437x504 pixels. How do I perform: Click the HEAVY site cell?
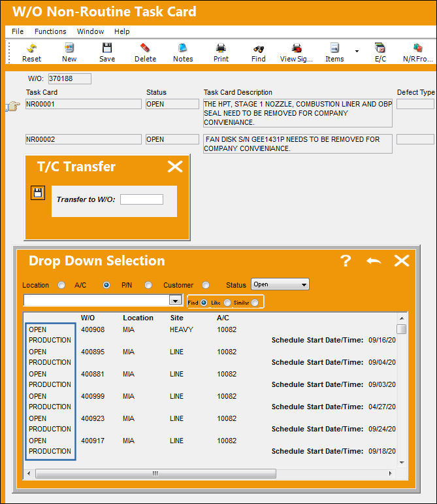point(182,329)
